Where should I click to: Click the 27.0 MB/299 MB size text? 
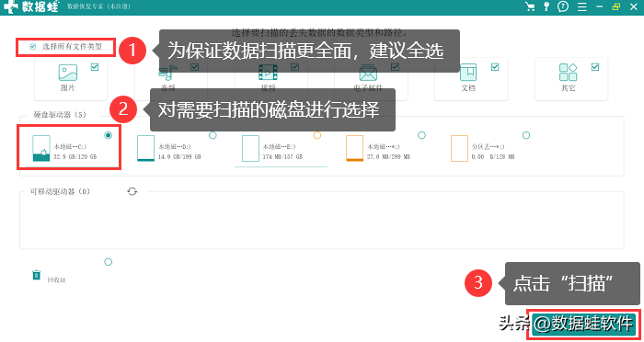point(388,157)
